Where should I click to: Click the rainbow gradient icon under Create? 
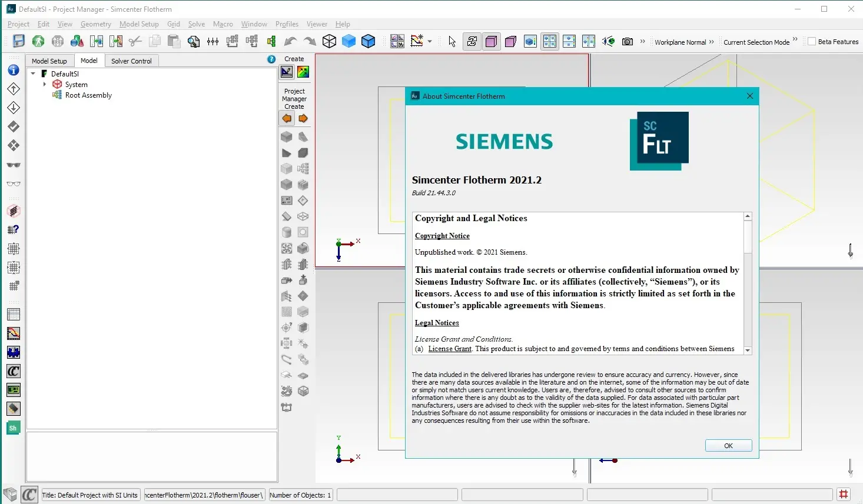click(303, 72)
